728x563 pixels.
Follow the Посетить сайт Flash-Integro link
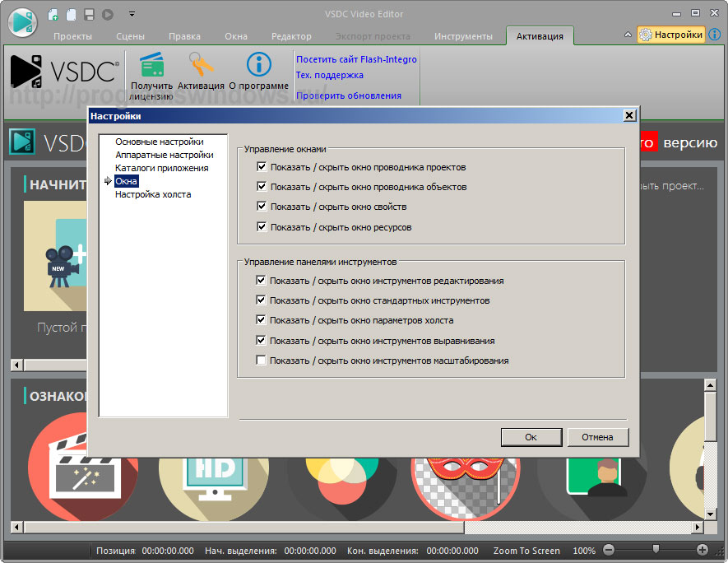click(x=356, y=59)
